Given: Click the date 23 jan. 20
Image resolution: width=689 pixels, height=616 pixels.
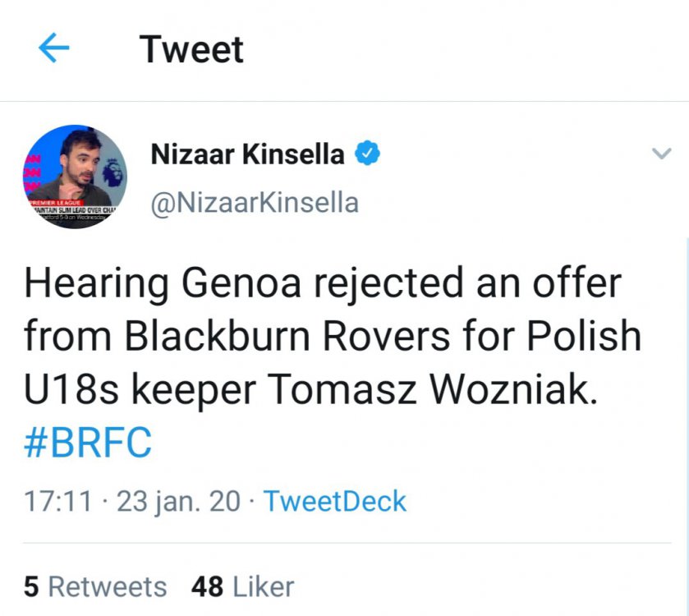Looking at the screenshot, I should pos(178,501).
